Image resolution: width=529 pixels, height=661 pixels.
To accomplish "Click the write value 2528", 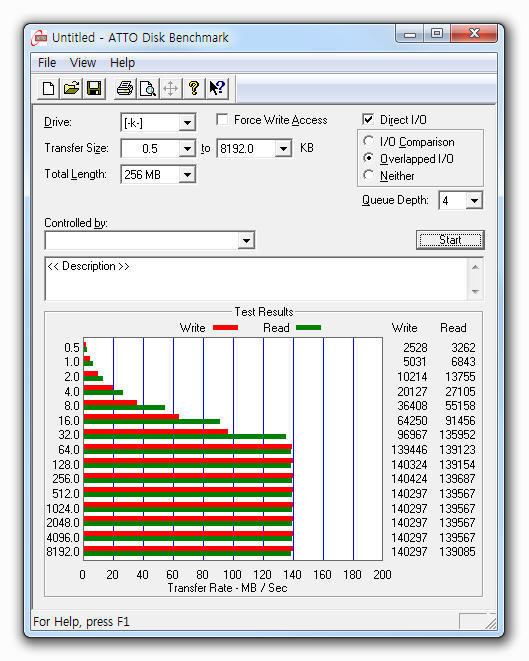I will (x=415, y=347).
